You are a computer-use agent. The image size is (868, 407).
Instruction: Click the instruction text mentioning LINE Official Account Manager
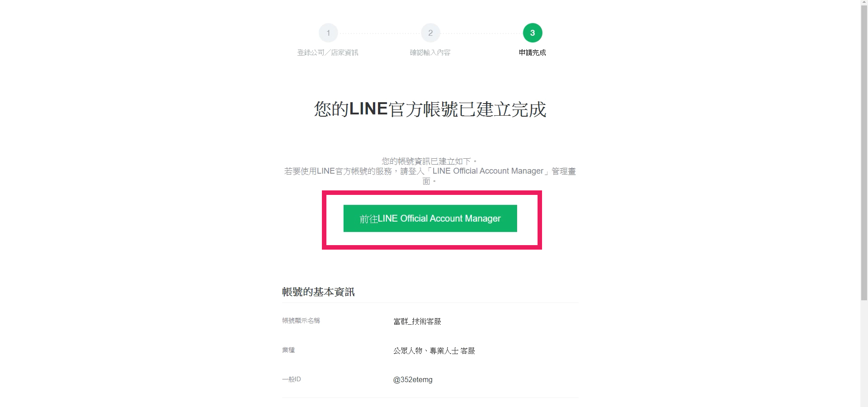[430, 176]
